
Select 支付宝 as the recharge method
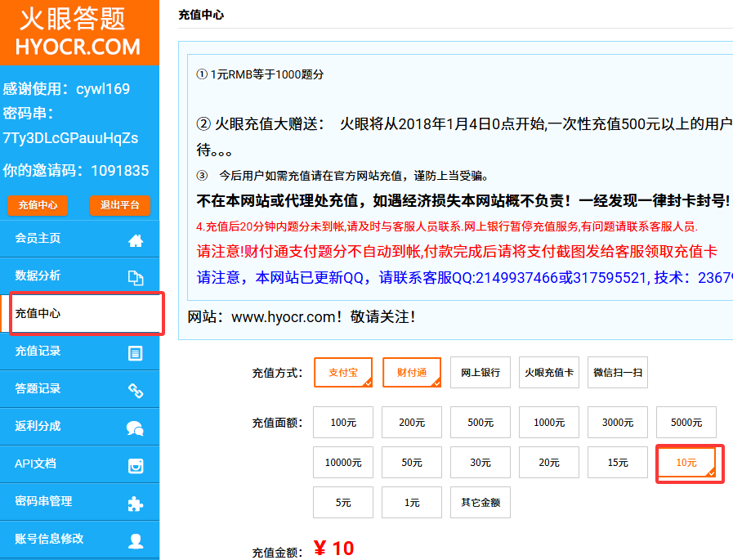pyautogui.click(x=343, y=372)
